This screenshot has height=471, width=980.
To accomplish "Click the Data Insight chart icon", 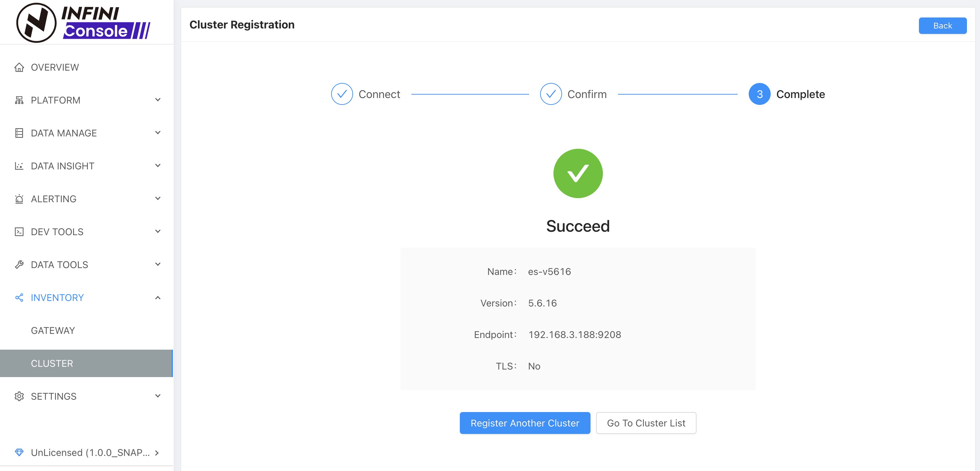I will tap(19, 166).
